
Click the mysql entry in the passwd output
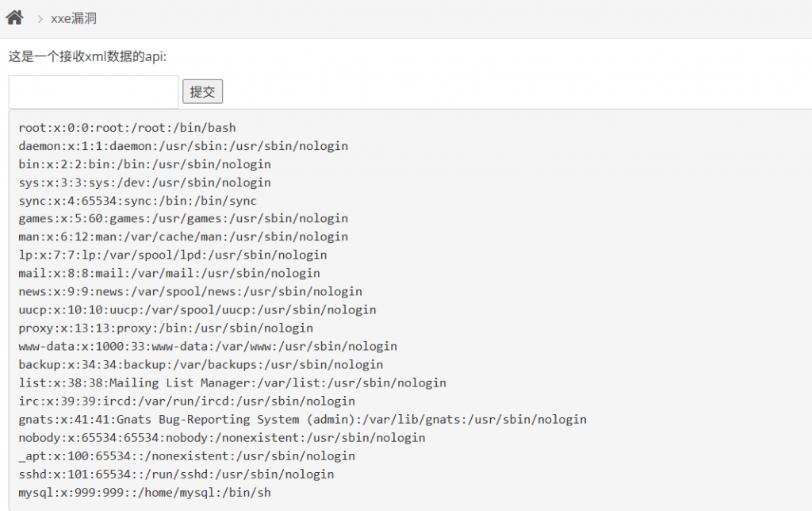coord(143,492)
